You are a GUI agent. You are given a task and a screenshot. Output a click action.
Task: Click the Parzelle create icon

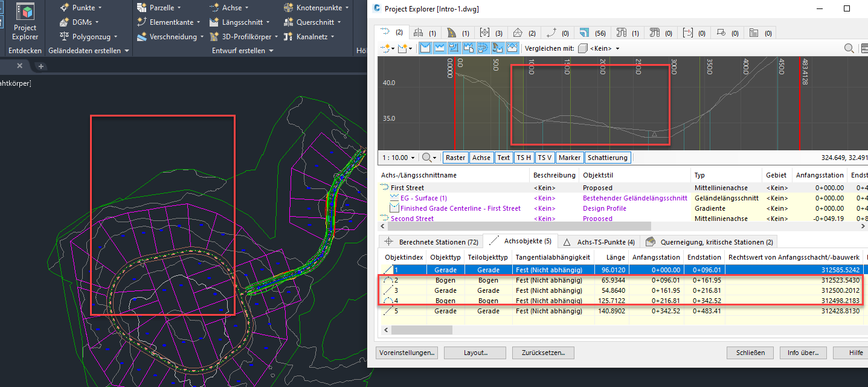(x=142, y=8)
